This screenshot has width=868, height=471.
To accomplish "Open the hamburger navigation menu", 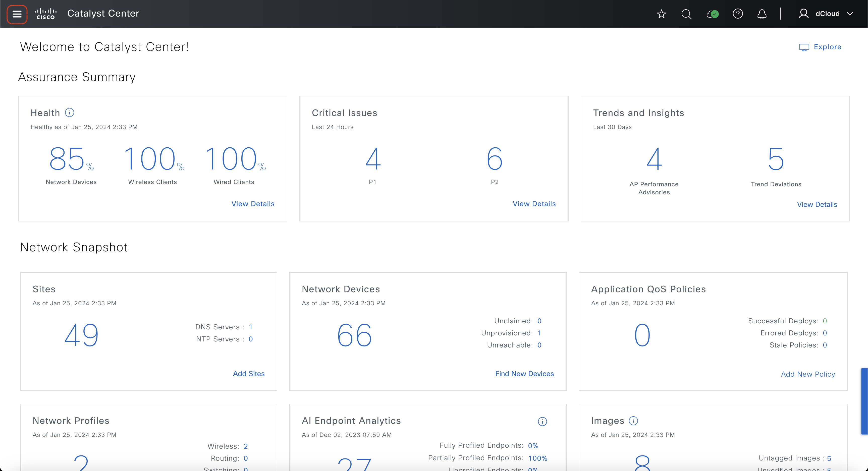I will coord(17,14).
